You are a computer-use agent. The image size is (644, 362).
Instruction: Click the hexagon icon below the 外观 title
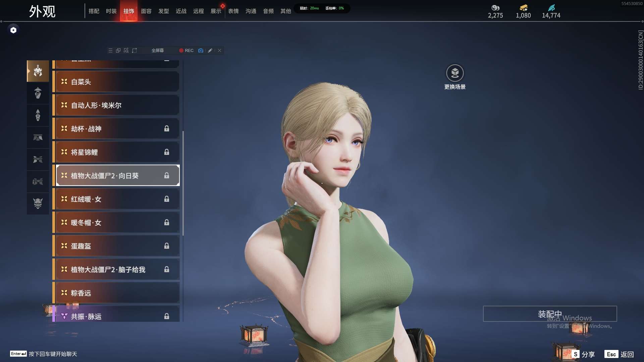(x=13, y=30)
